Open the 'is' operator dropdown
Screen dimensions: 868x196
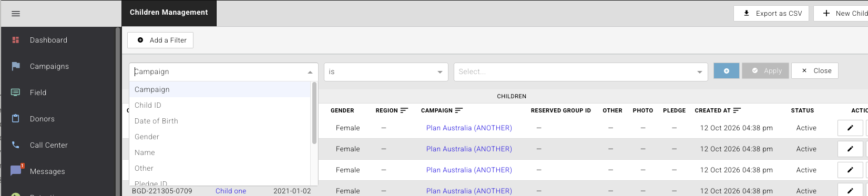click(386, 72)
